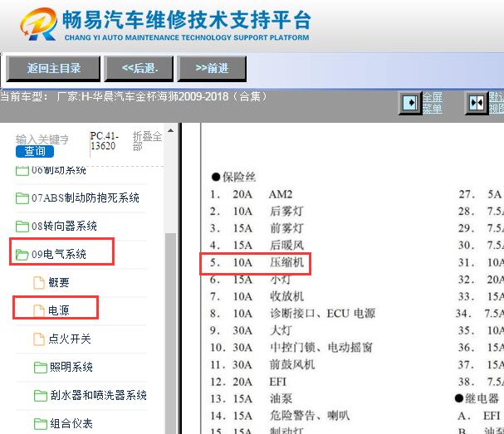
Task: Click fuse row 9 大灯
Action: 251,330
